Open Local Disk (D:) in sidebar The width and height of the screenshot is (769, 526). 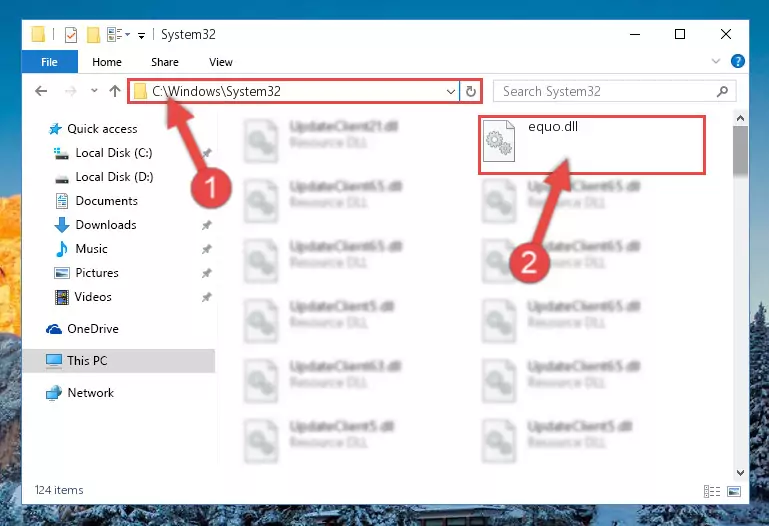pyautogui.click(x=114, y=177)
